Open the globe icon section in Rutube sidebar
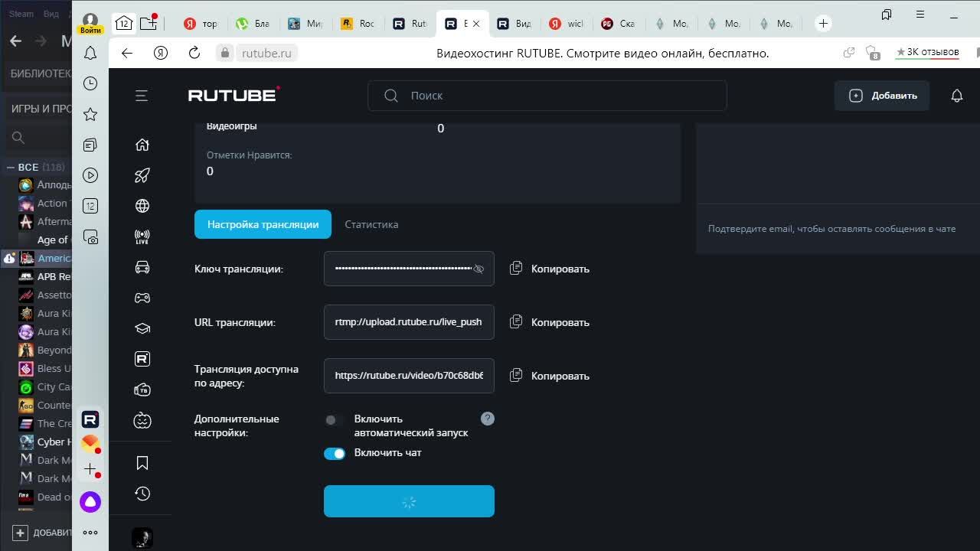This screenshot has width=980, height=551. pyautogui.click(x=142, y=206)
